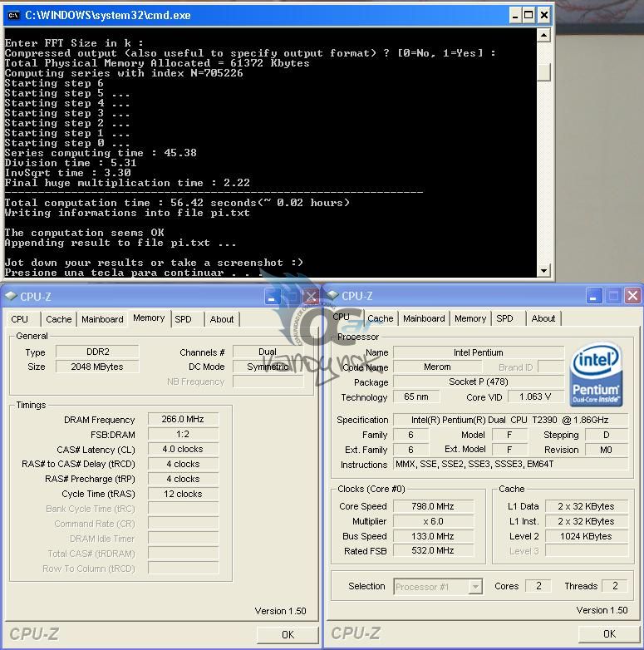Image resolution: width=644 pixels, height=650 pixels.
Task: Open SPD tab in right CPU-Z window
Action: pos(504,318)
